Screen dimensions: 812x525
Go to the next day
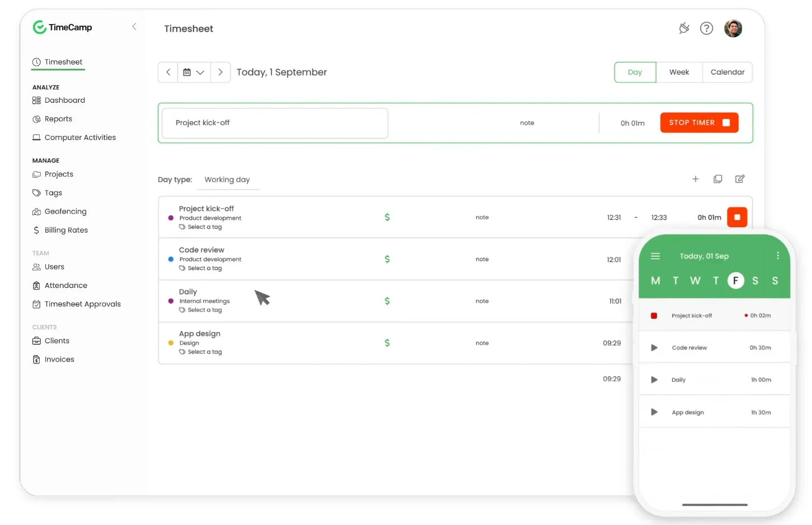pyautogui.click(x=220, y=72)
